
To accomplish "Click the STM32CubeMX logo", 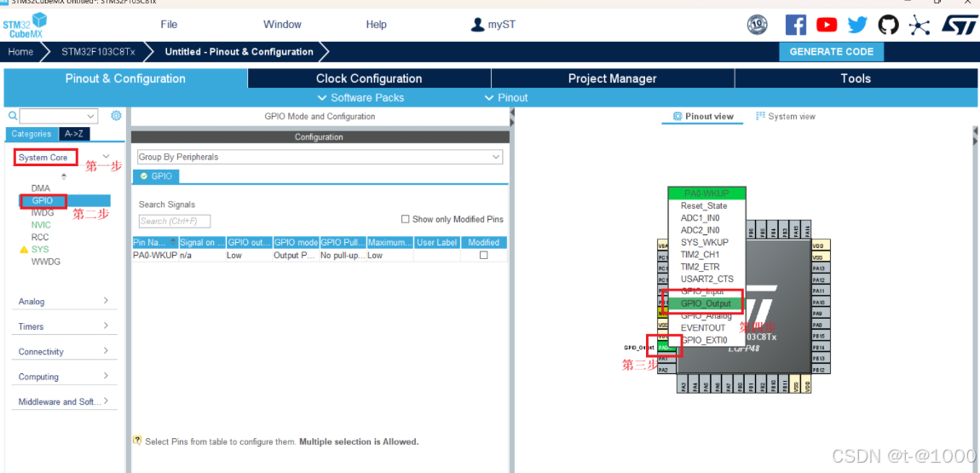I will (x=25, y=26).
